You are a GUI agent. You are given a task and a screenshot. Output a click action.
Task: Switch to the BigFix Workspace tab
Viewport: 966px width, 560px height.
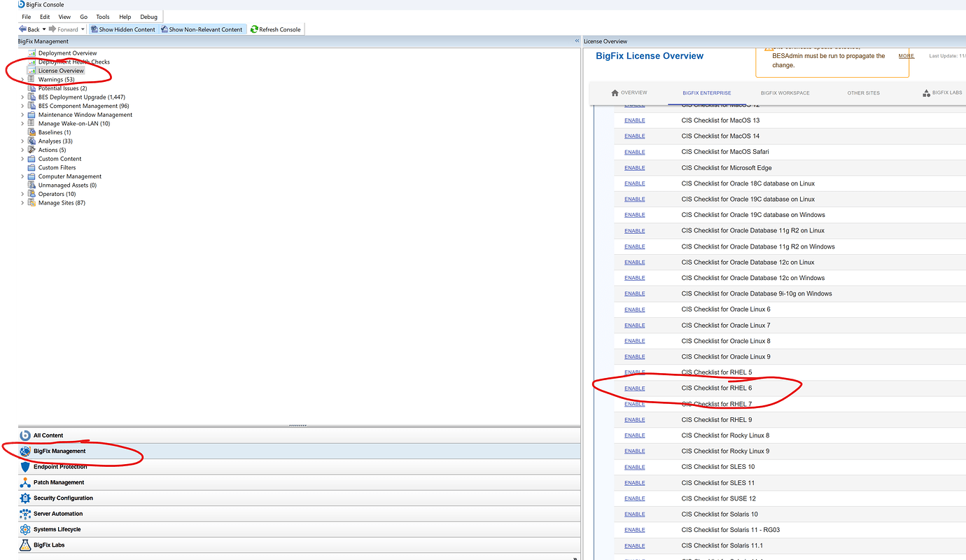pos(785,93)
